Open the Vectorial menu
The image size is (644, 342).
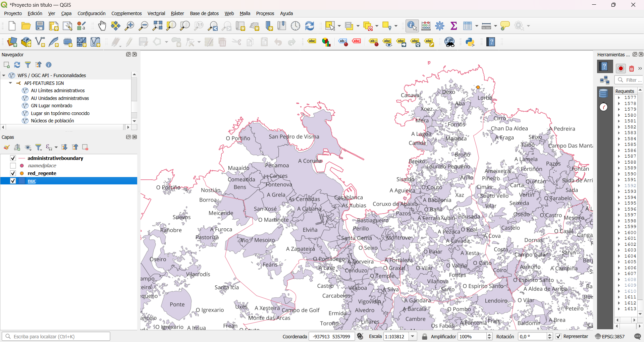156,13
